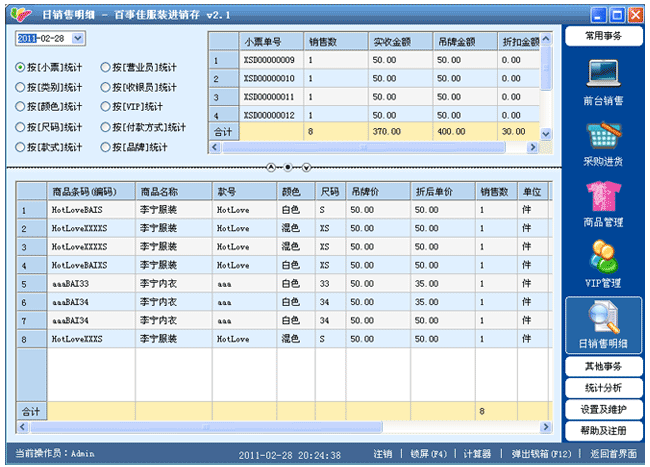The width and height of the screenshot is (650, 467).
Task: Click the 小票单号 column header
Action: click(271, 41)
